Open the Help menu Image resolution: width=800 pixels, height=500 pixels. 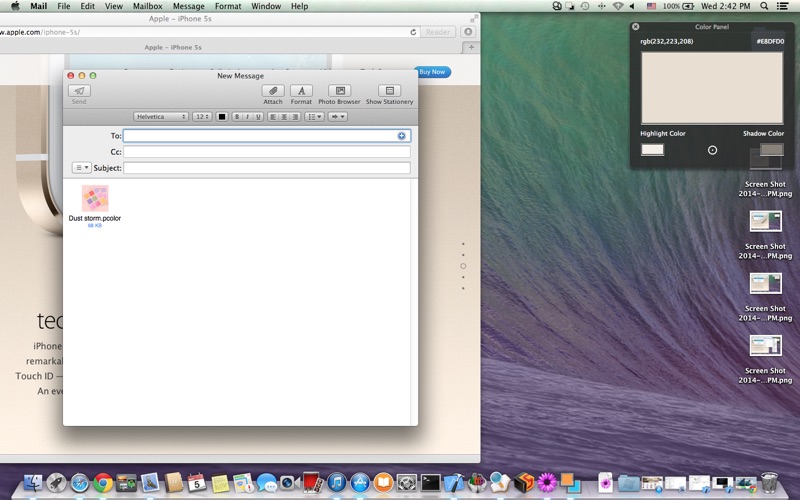(299, 6)
